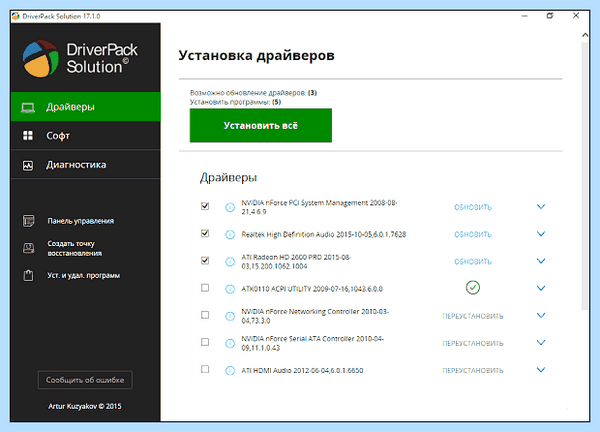The height and width of the screenshot is (432, 600).
Task: Click info icon for ATI Radeon HD 2600 PRO
Action: [230, 261]
